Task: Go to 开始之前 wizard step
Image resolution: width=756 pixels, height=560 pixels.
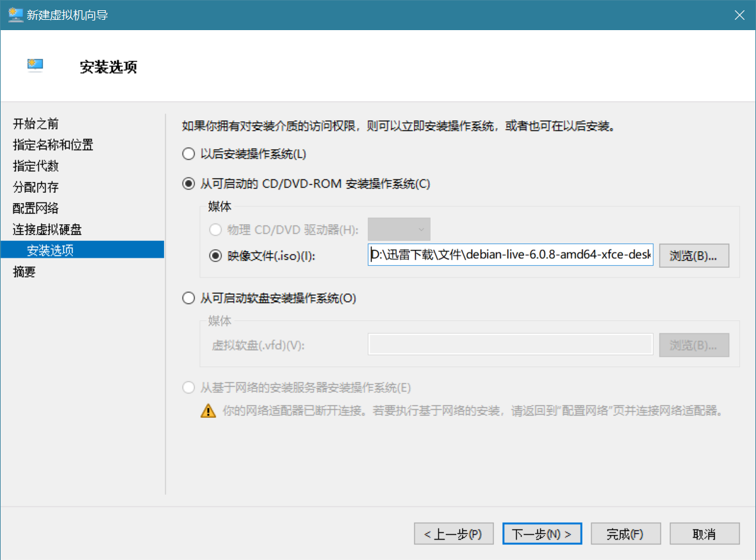Action: pyautogui.click(x=36, y=124)
